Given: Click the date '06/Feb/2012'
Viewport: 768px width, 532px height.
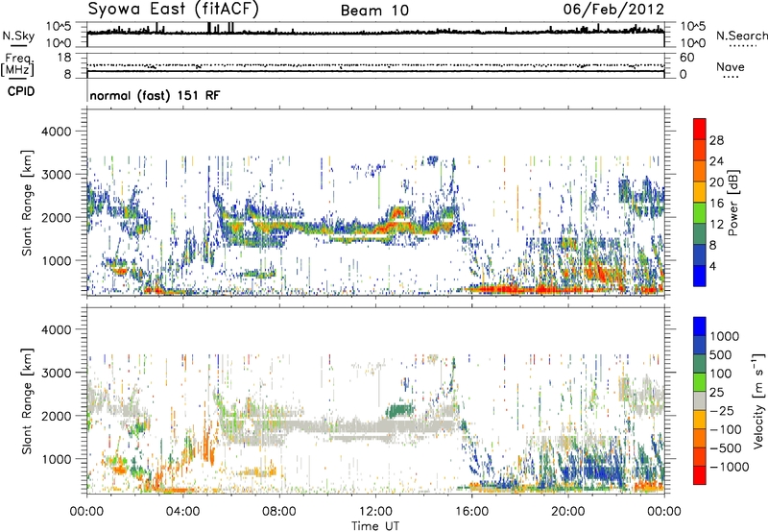Looking at the screenshot, I should tap(613, 10).
